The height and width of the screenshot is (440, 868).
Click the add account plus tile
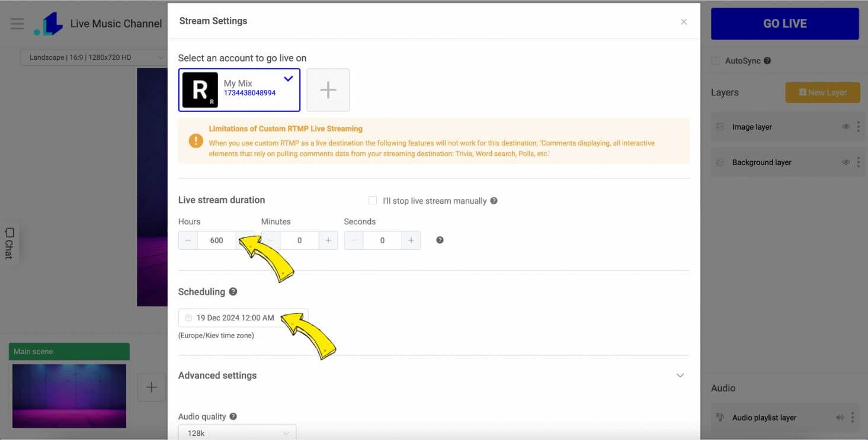(328, 90)
